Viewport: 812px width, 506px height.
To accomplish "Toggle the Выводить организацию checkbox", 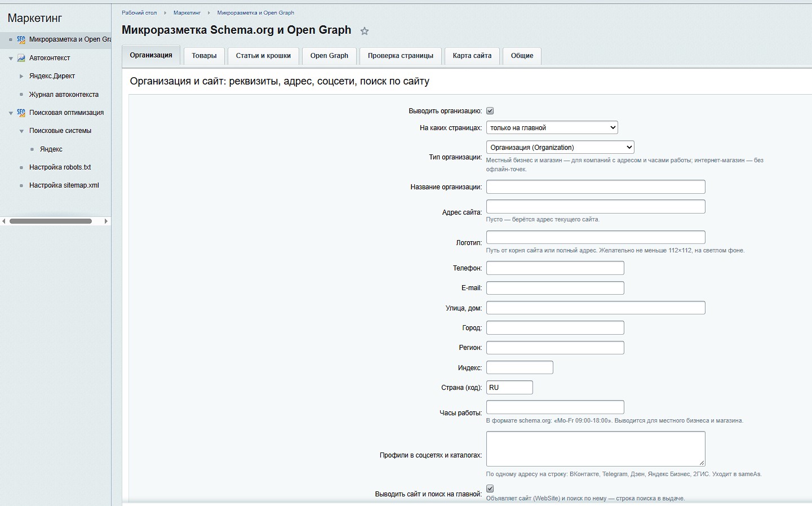I will (490, 111).
